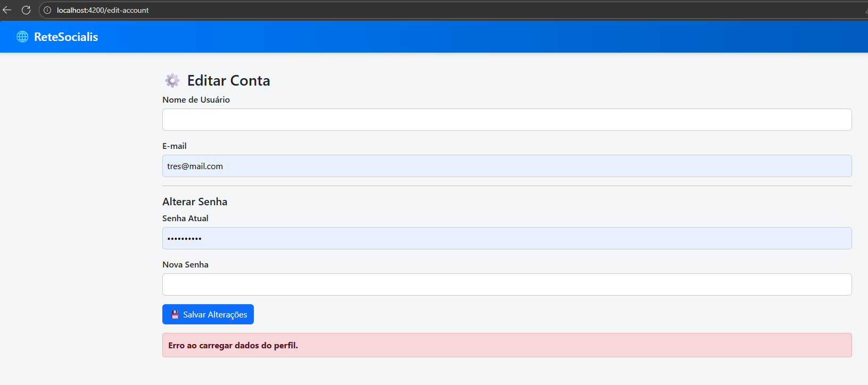Click the red profile loading error alert

(506, 345)
